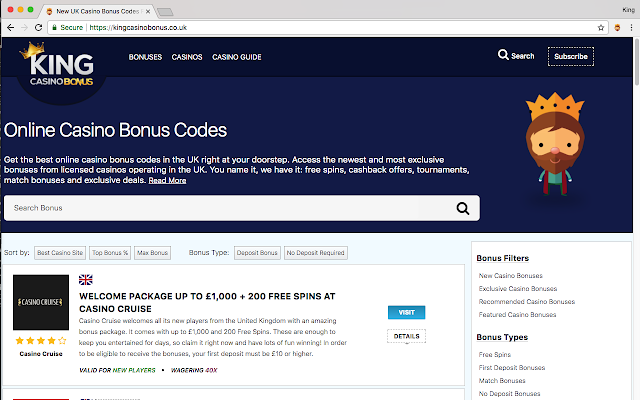Sort by Top Bonus %
Viewport: 640px width, 400px height.
coord(110,253)
